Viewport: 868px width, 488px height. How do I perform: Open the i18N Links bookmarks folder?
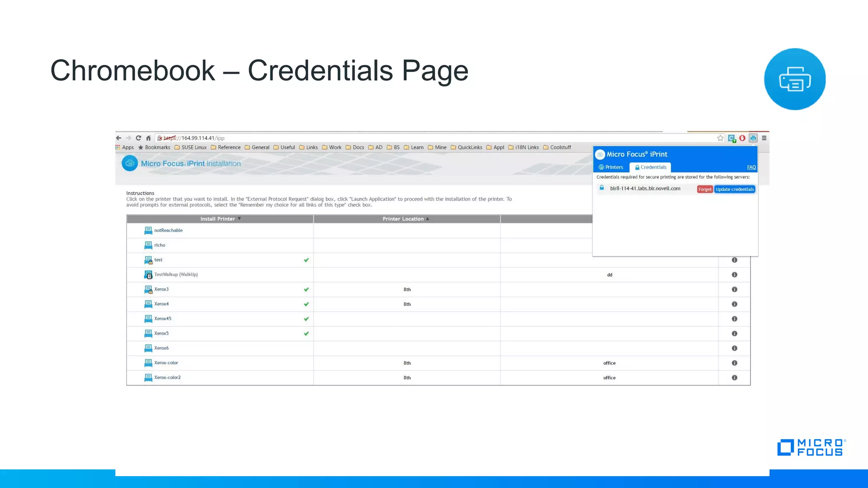point(524,147)
